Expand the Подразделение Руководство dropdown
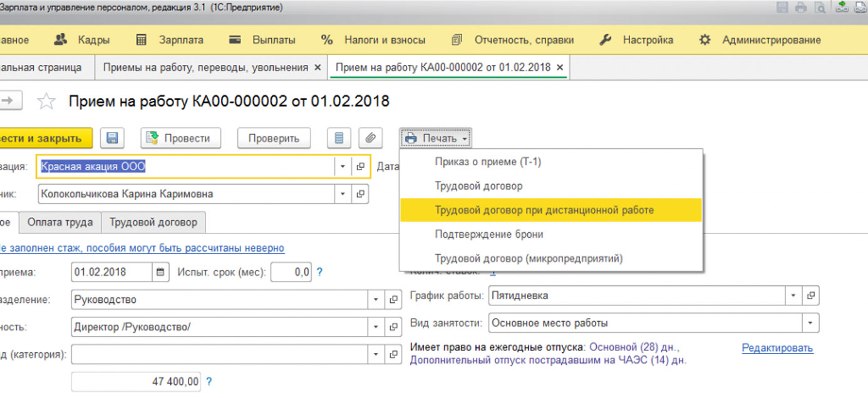Image resolution: width=868 pixels, height=398 pixels. [376, 300]
